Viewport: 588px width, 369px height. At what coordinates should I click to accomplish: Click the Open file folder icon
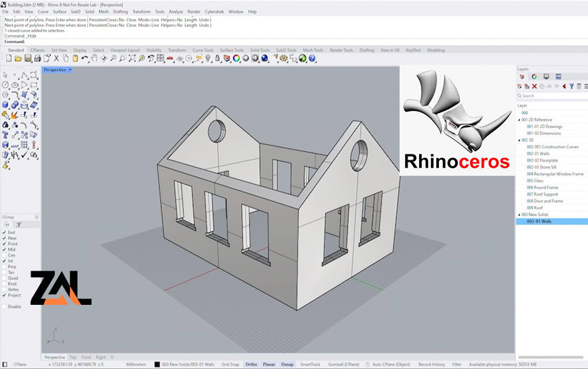pos(17,59)
